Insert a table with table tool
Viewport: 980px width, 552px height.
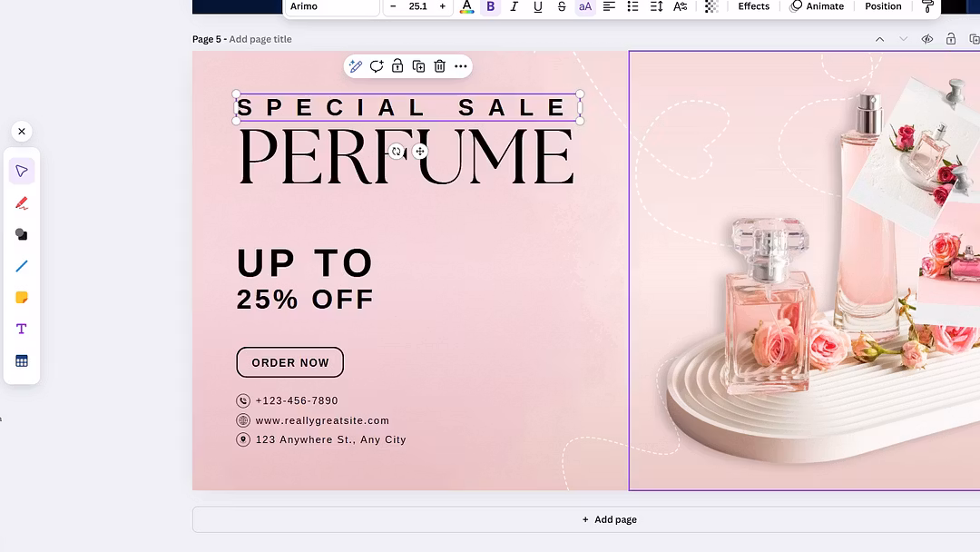(x=22, y=360)
